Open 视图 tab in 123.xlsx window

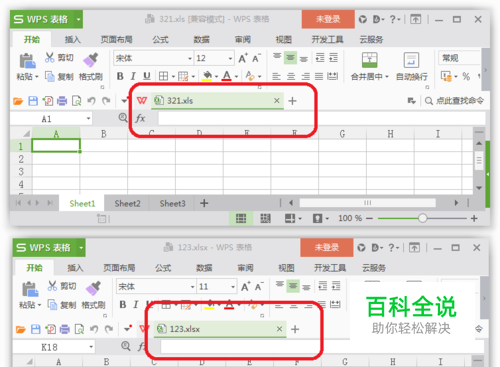286,268
